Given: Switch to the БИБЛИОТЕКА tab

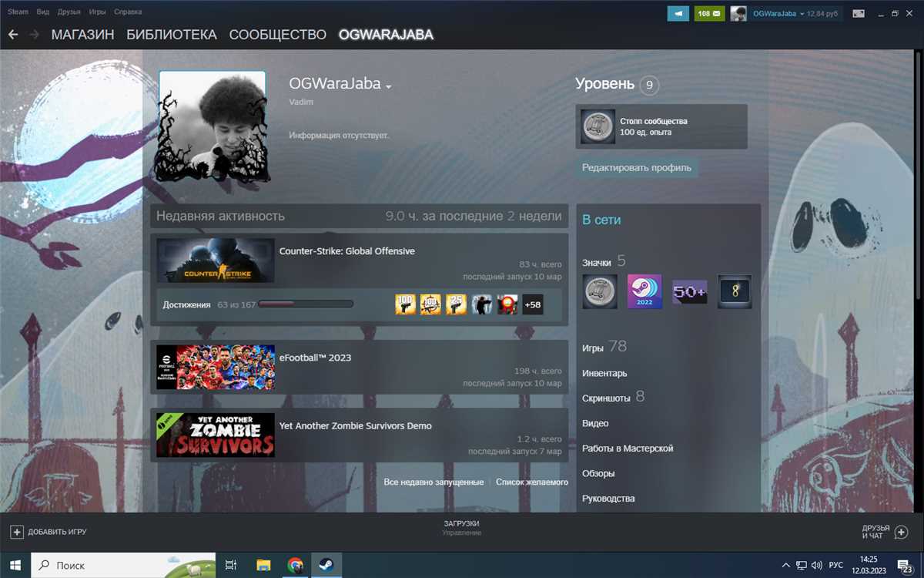Looking at the screenshot, I should click(x=172, y=35).
